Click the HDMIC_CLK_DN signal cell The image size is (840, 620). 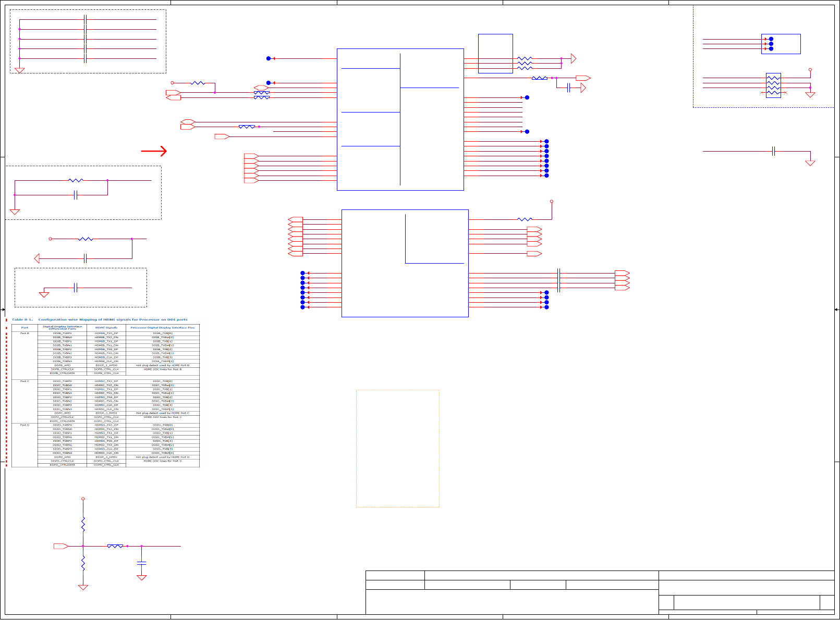point(106,409)
